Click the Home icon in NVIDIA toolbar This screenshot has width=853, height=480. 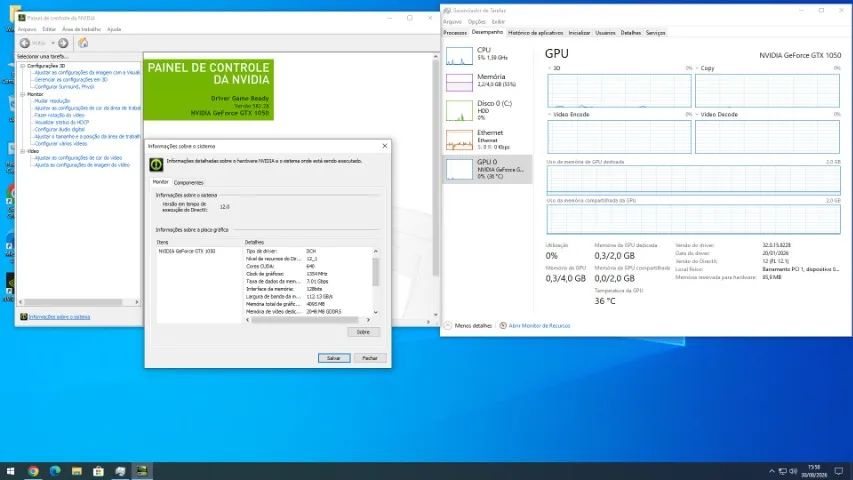83,43
